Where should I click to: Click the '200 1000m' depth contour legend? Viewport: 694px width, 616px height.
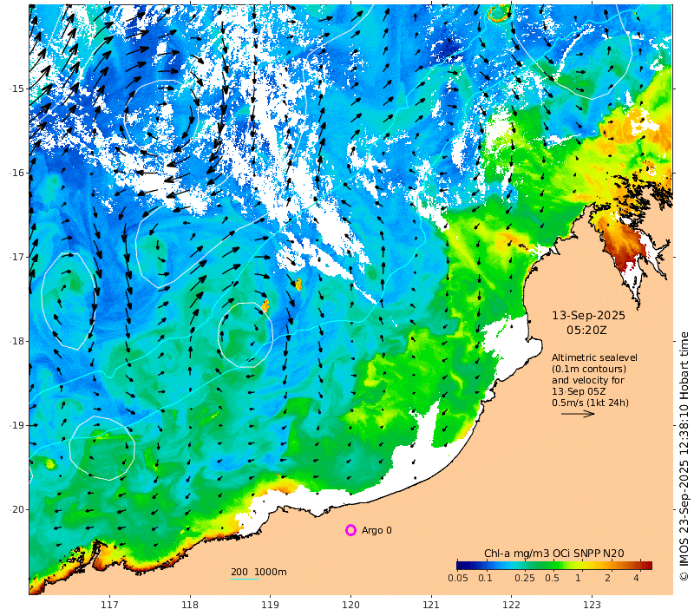click(259, 572)
